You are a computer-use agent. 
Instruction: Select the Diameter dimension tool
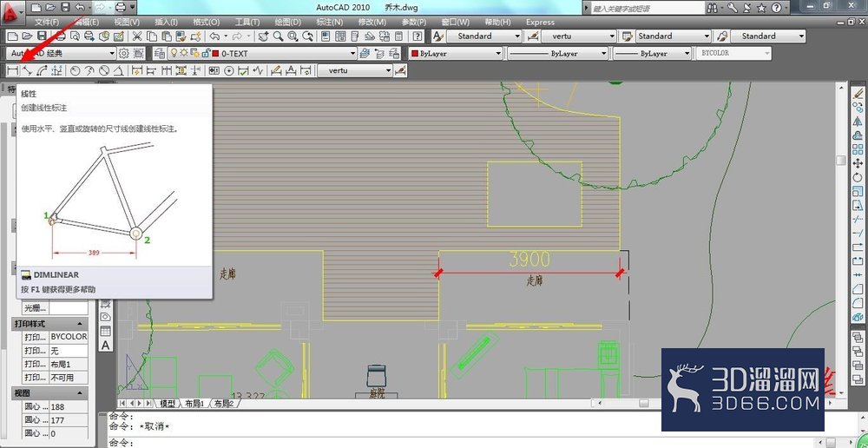(104, 71)
